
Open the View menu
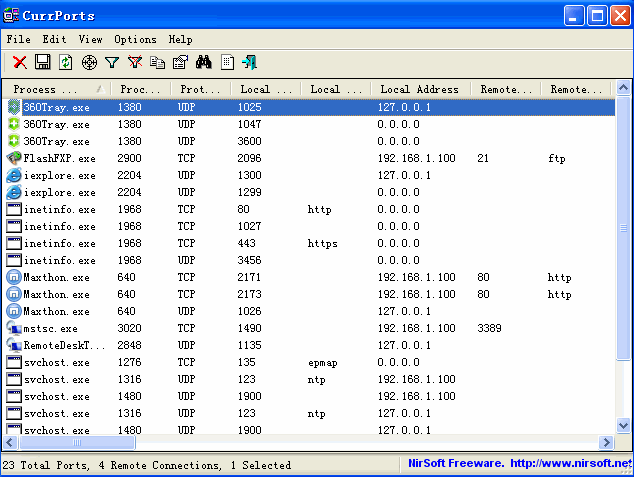(90, 39)
